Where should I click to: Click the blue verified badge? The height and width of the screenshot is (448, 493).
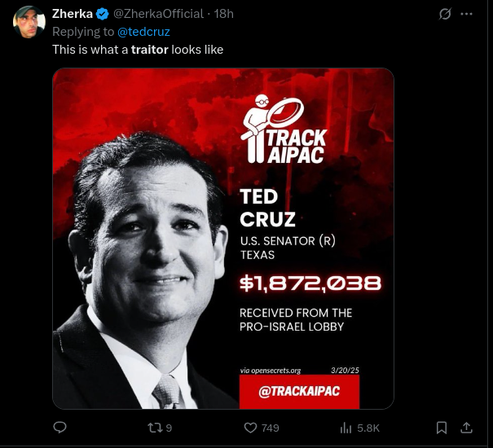click(x=103, y=14)
